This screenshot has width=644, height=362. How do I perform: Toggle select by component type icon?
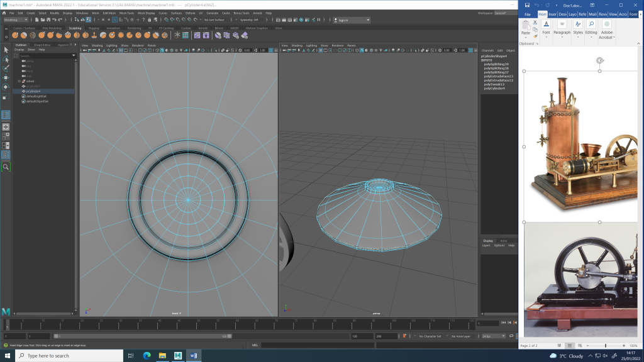[89, 19]
